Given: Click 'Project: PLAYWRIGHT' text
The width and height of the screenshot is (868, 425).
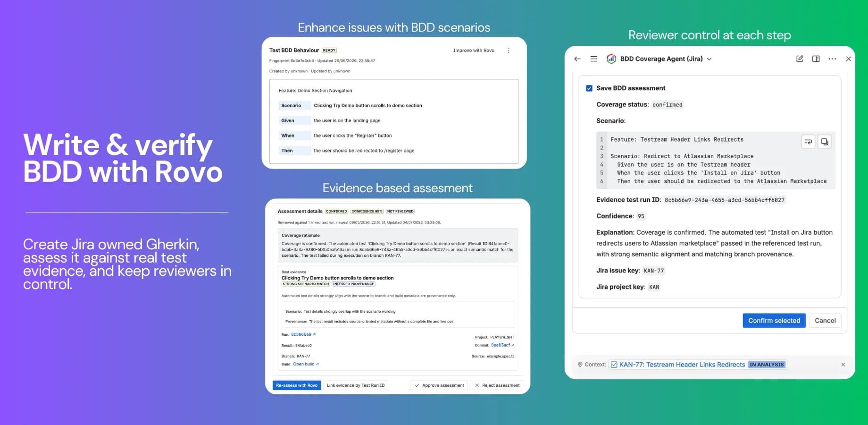Looking at the screenshot, I should 494,337.
